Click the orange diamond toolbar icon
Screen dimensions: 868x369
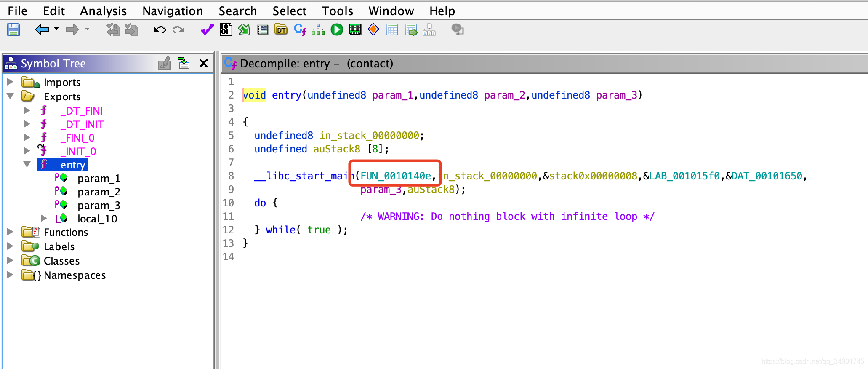pos(373,29)
